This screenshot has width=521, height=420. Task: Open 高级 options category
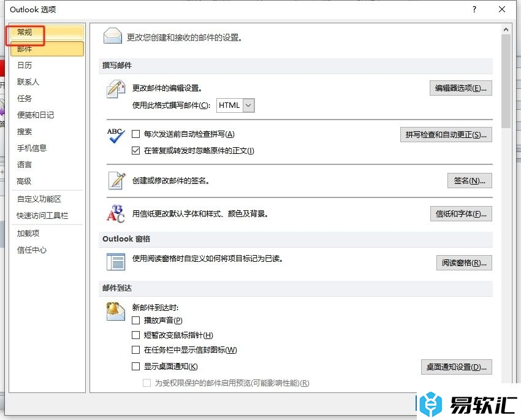point(47,181)
